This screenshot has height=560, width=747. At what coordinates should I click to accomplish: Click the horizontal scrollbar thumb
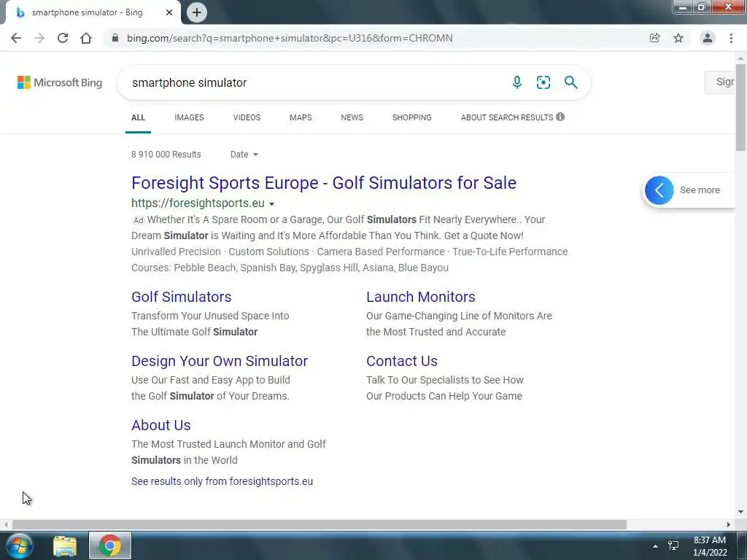[x=320, y=524]
